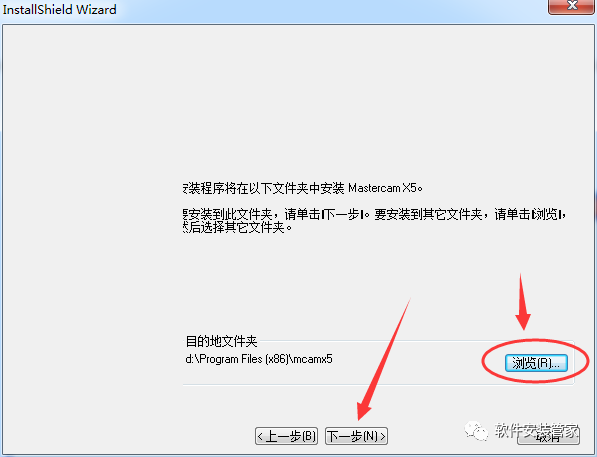Click the separator line under destination folder
Image resolution: width=597 pixels, height=457 pixels.
point(377,385)
